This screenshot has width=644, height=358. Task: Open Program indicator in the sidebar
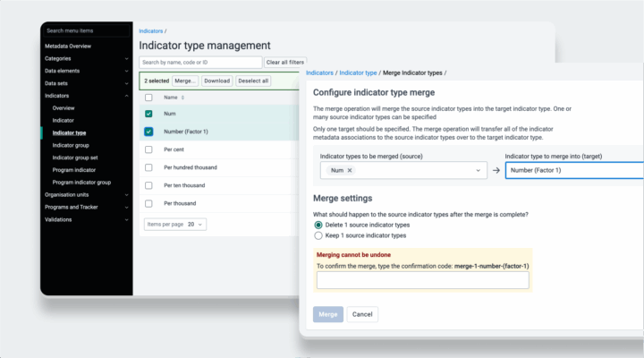pyautogui.click(x=74, y=170)
